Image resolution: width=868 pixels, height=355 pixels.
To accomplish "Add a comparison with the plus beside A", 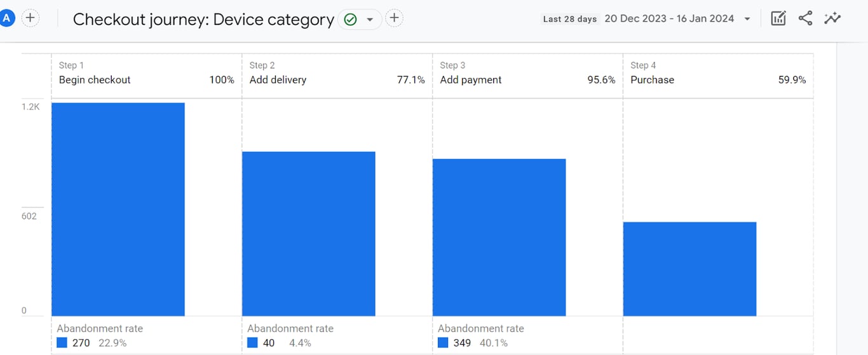I will (x=31, y=18).
